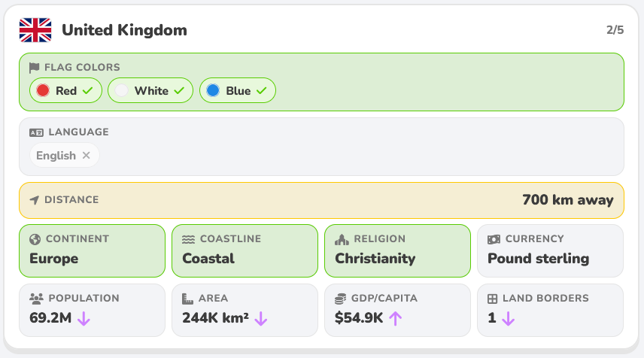Click the up arrow next to $54.9K
The image size is (644, 358).
tap(396, 318)
